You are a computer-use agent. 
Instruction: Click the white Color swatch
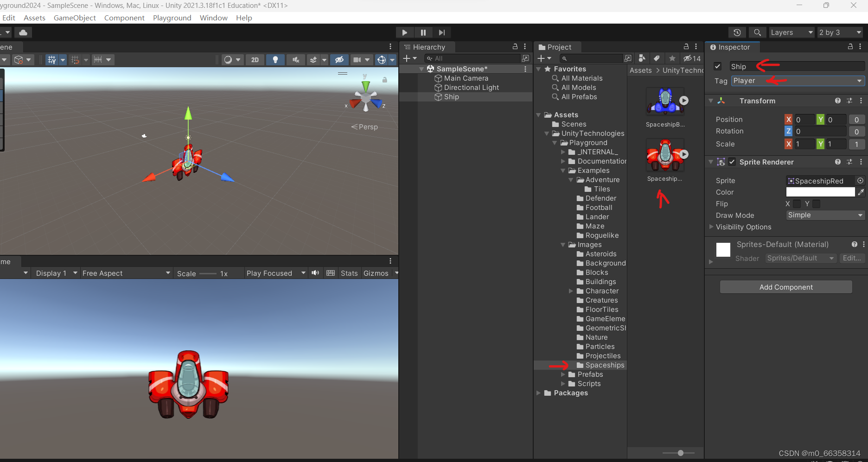[x=820, y=192]
